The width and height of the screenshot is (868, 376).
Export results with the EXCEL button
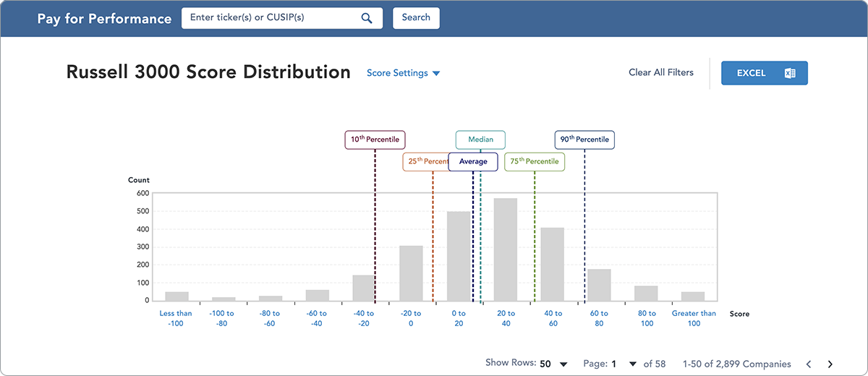(x=764, y=73)
